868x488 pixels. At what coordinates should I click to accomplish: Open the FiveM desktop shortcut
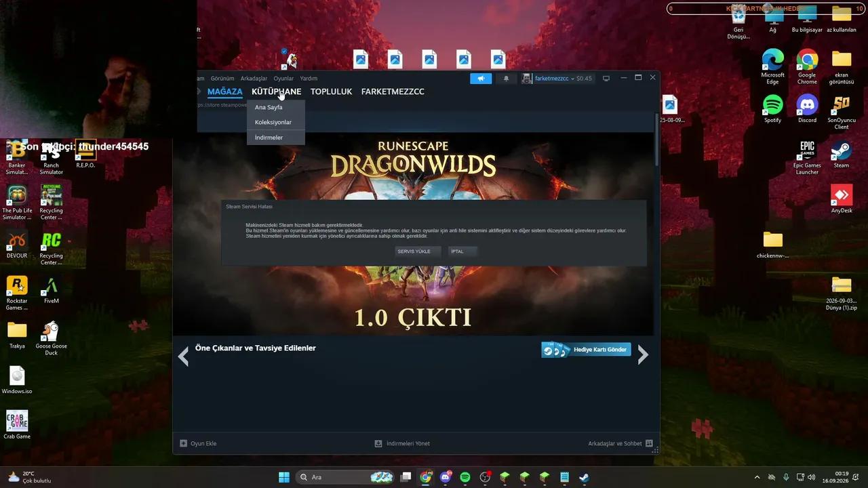point(51,290)
